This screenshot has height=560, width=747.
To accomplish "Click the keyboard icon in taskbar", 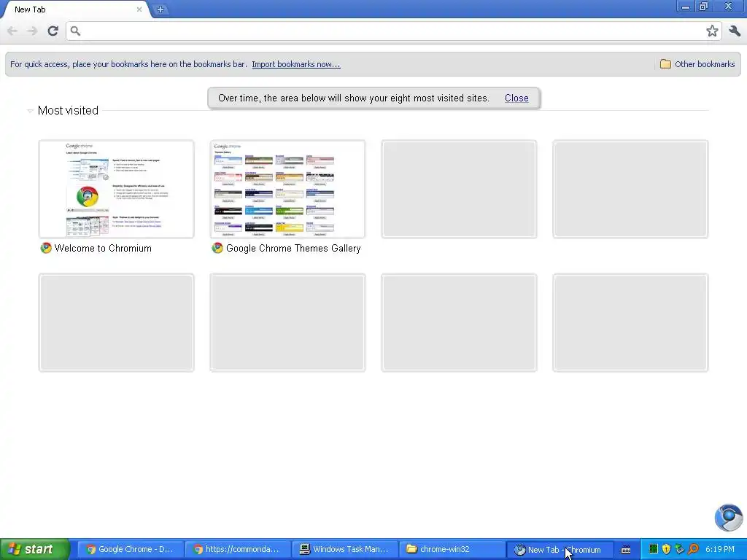I will 626,550.
